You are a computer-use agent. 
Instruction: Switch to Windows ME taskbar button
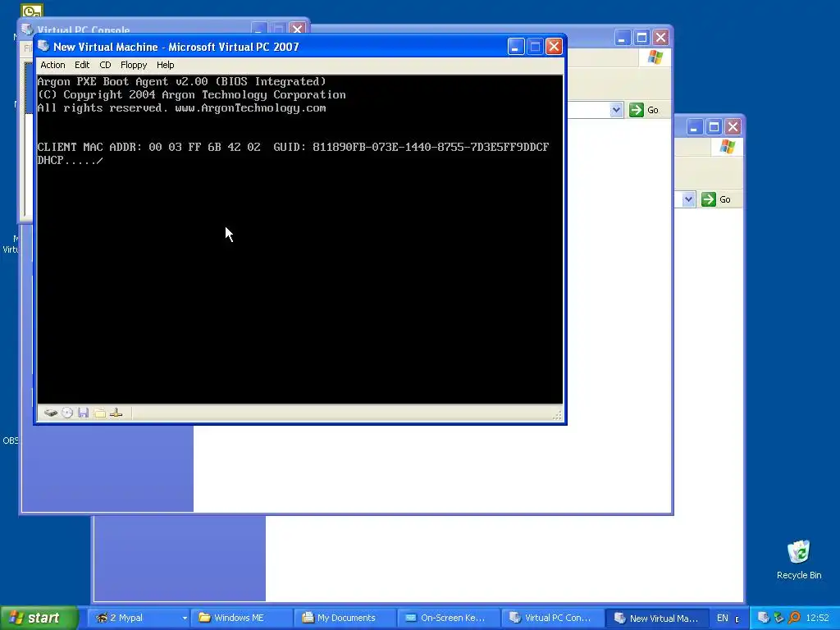coord(242,618)
